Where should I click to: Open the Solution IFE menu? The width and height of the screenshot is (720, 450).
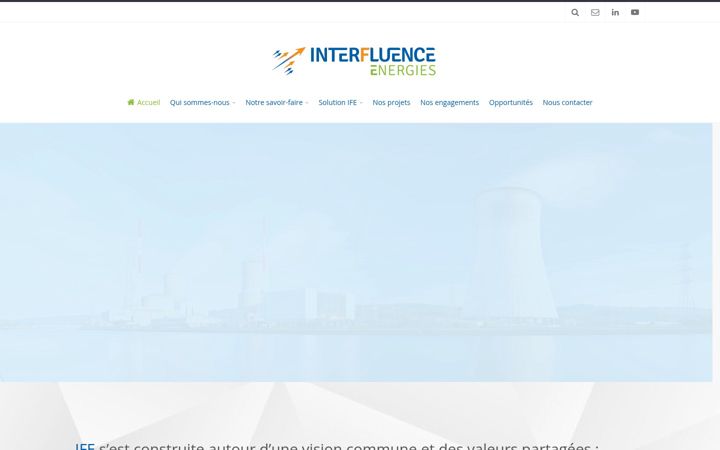[338, 102]
